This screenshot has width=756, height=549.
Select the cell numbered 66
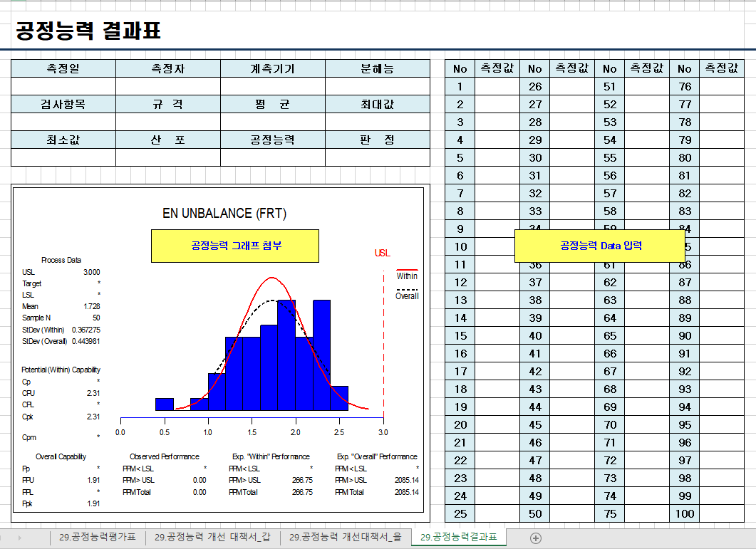609,354
